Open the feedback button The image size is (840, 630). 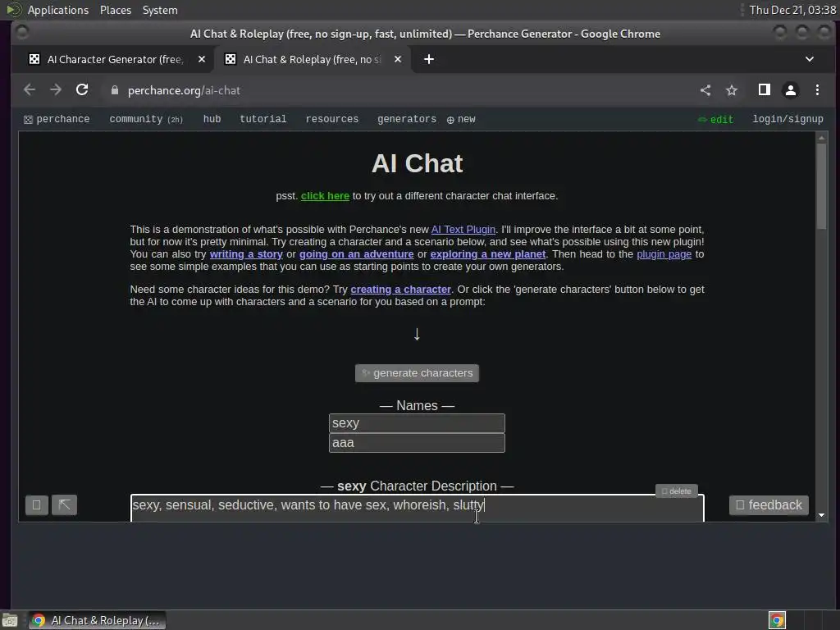tap(769, 505)
